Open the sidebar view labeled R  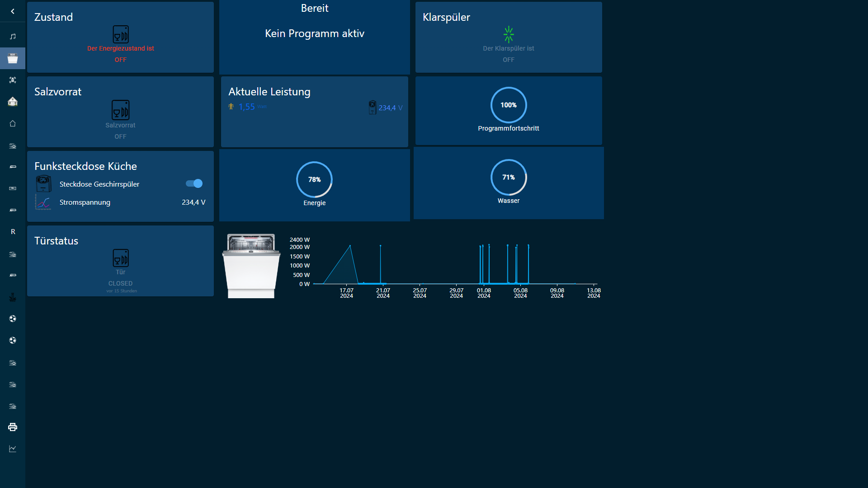(x=13, y=232)
